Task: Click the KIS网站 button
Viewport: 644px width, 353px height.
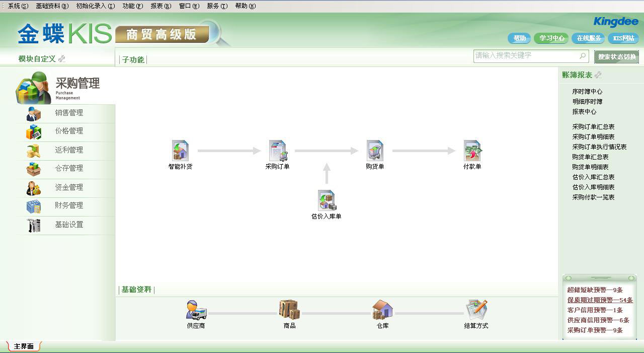Action: pyautogui.click(x=623, y=38)
